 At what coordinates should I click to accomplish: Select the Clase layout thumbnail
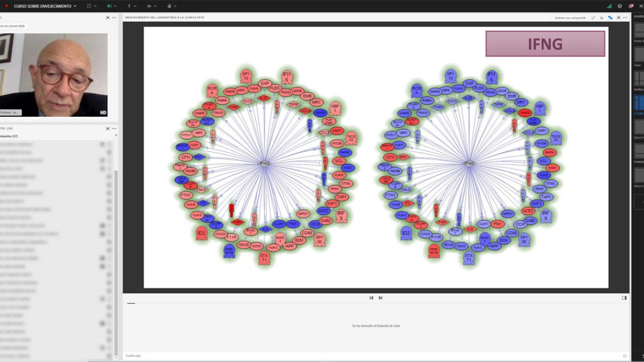click(x=639, y=54)
